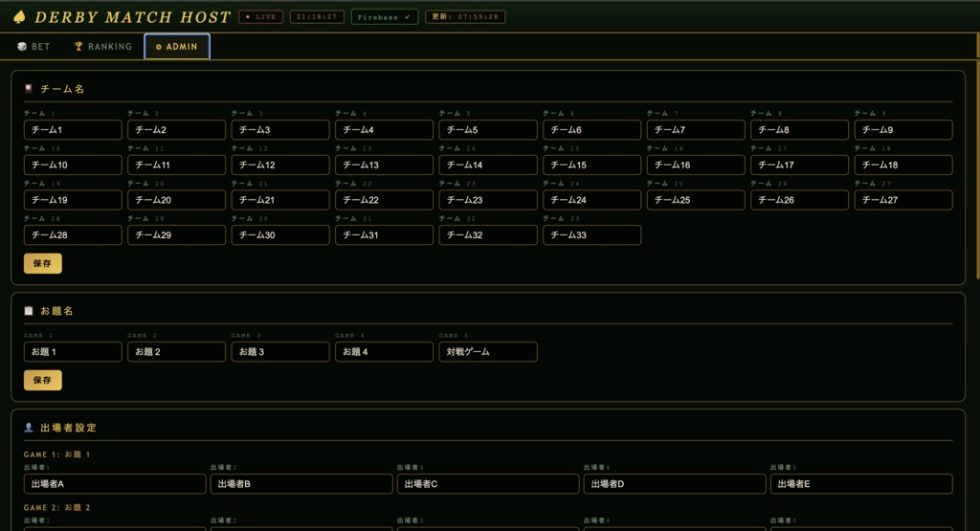Click into the チーム31 field

[384, 235]
